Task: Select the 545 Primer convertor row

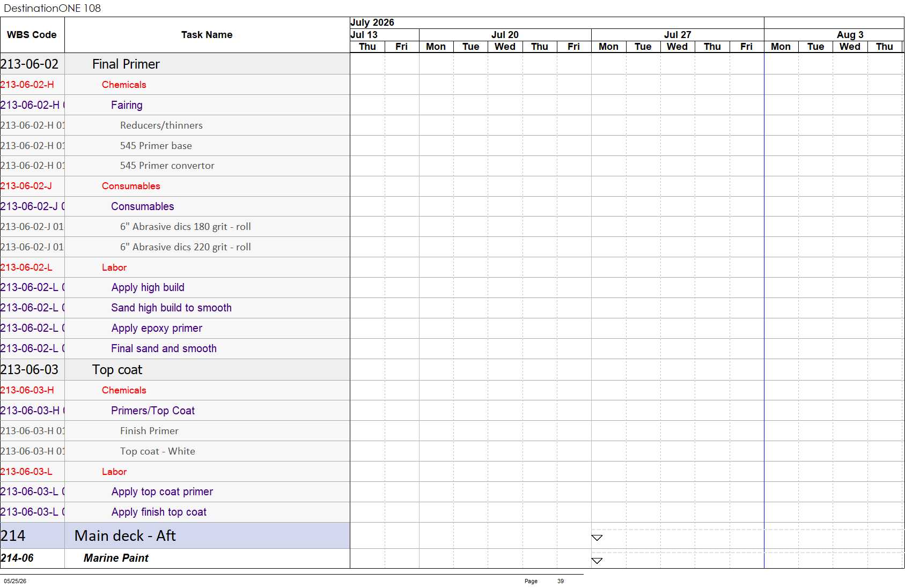Action: [x=175, y=166]
